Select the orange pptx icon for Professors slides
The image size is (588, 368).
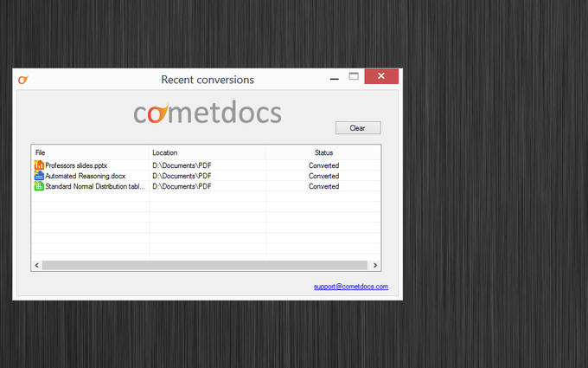coord(39,165)
